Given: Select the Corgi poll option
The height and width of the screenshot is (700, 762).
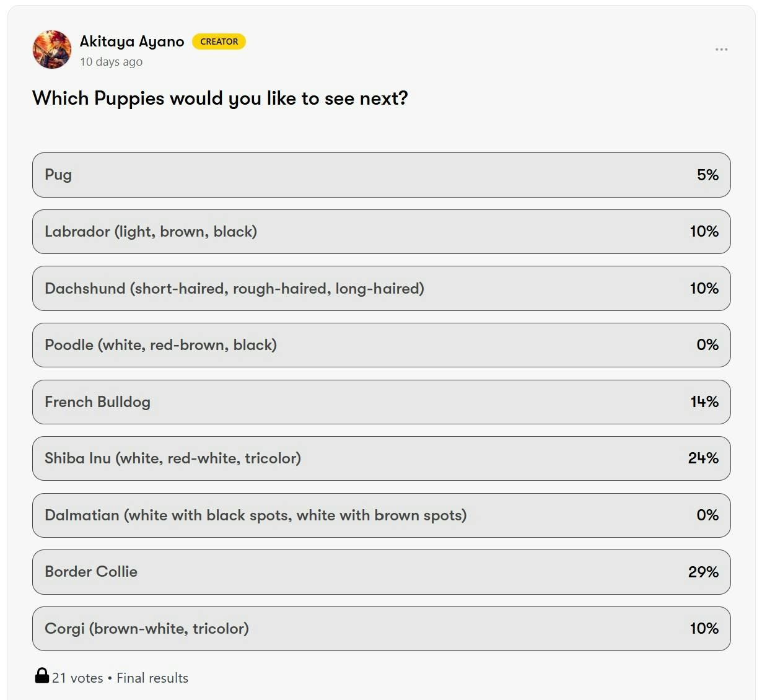Looking at the screenshot, I should click(x=381, y=629).
